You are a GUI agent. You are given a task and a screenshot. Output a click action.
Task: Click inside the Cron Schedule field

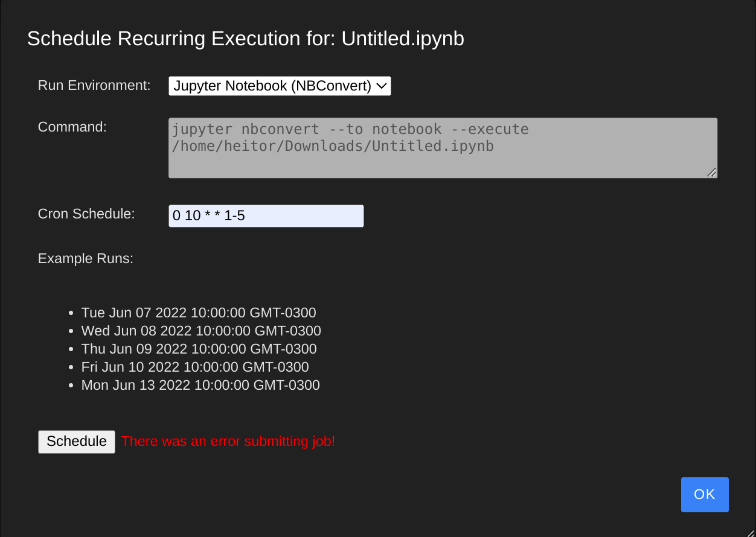(266, 215)
